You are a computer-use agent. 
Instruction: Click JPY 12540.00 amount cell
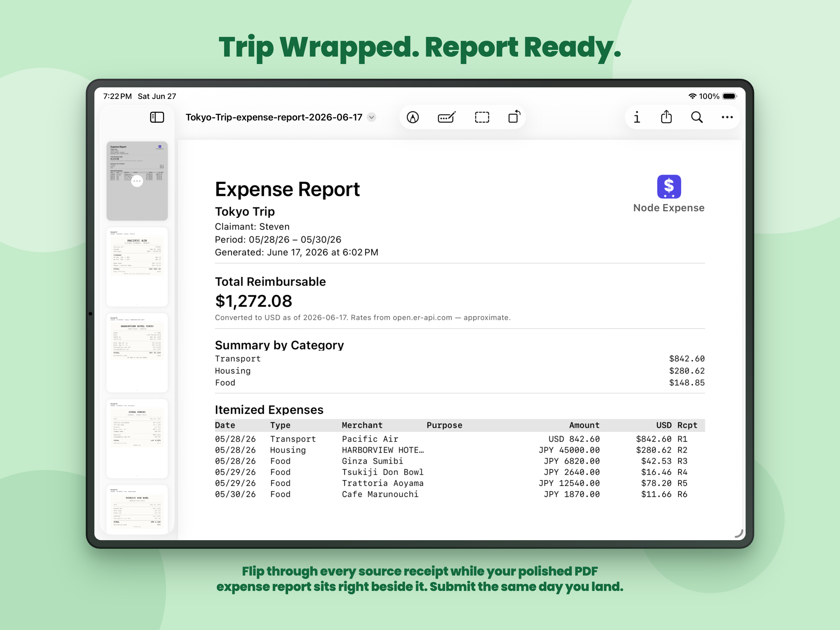pyautogui.click(x=569, y=483)
